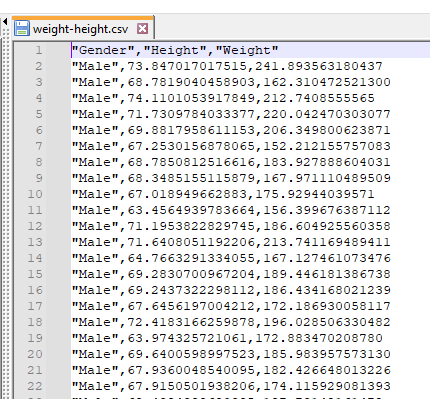Image resolution: width=430 pixels, height=399 pixels.
Task: Click the left tab-scroll arrow
Action: (5, 22)
